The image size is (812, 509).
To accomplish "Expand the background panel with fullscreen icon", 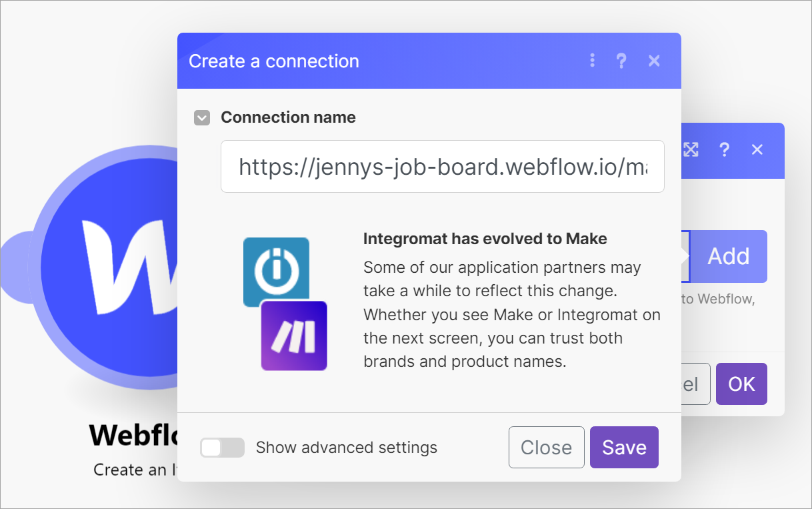I will (x=691, y=149).
